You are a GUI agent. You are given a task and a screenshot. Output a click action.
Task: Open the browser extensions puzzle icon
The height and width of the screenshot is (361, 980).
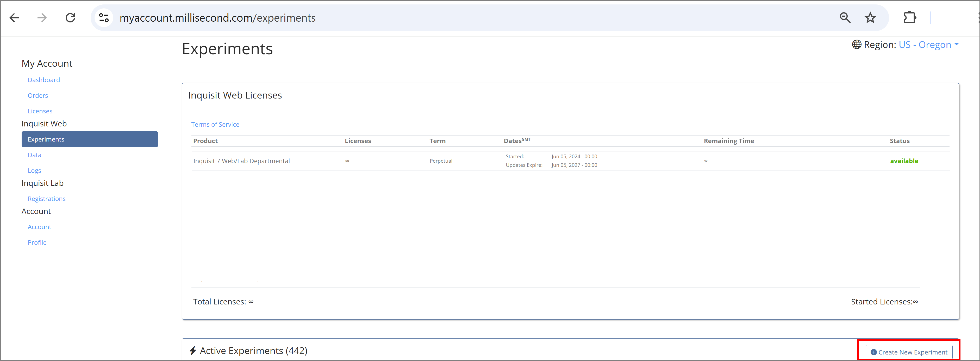coord(910,18)
